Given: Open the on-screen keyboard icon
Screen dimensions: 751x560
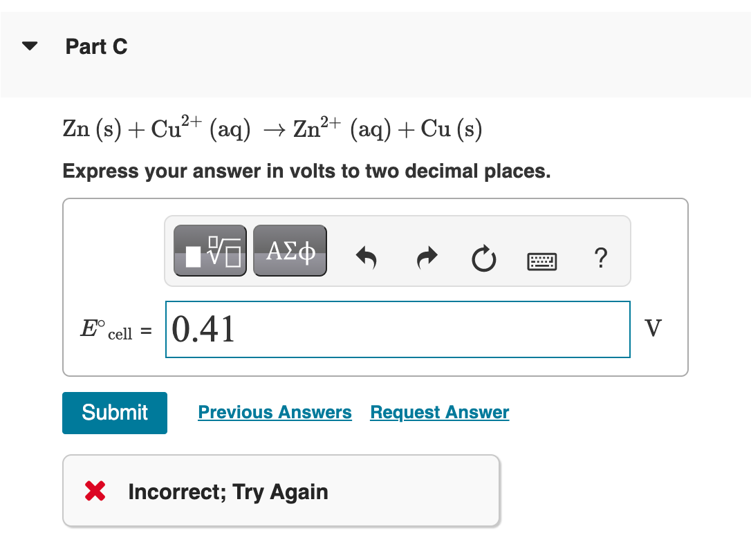Looking at the screenshot, I should (x=541, y=261).
